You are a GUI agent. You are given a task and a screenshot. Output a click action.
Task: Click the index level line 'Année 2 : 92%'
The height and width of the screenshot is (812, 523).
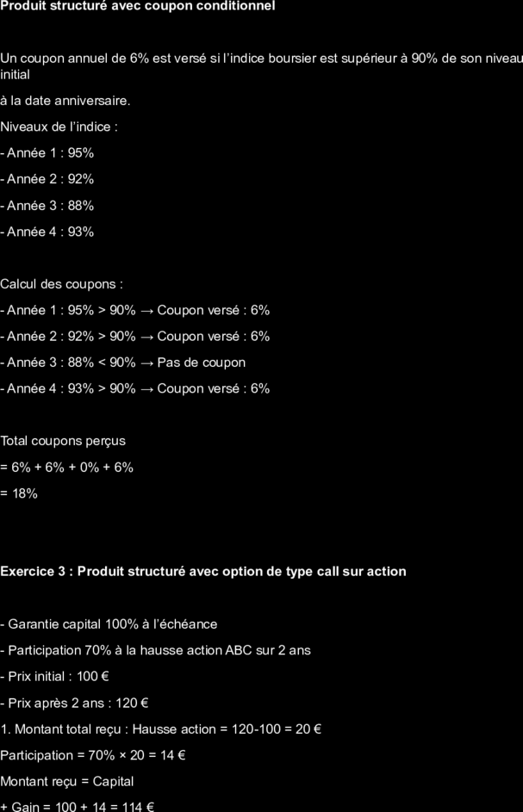point(47,179)
